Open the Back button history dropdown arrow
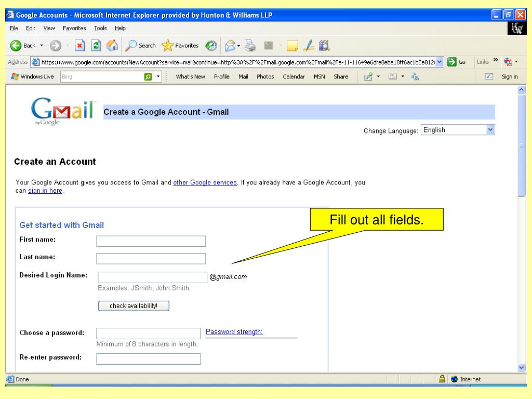532x399 pixels. click(42, 46)
